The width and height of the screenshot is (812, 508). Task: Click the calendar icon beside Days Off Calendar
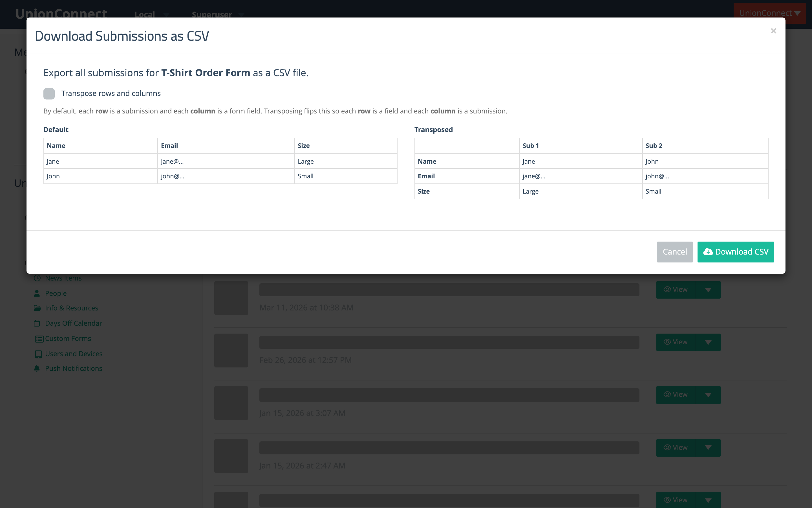[37, 323]
